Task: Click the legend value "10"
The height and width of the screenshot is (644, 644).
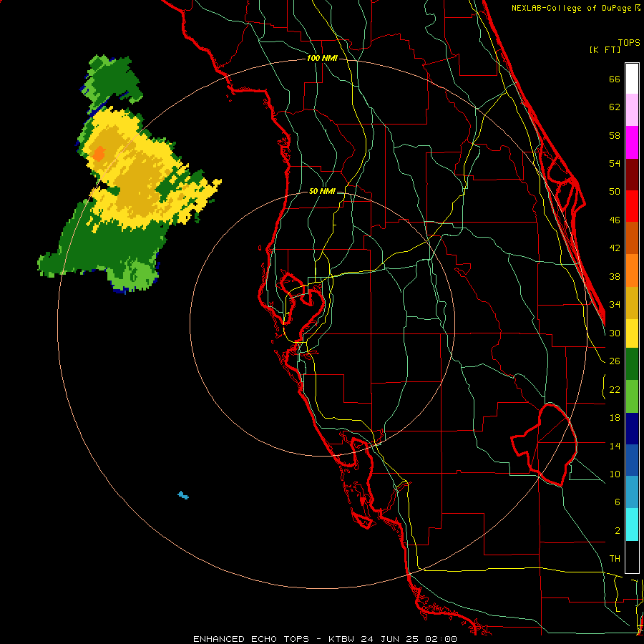Action: (x=615, y=474)
